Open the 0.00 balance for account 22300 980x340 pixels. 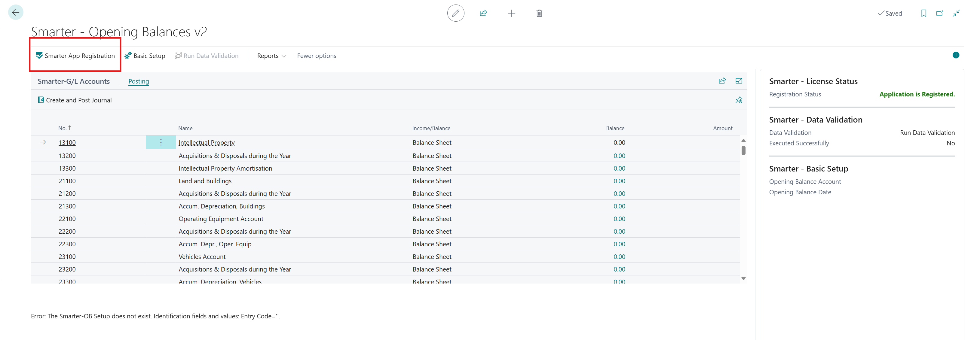[619, 244]
